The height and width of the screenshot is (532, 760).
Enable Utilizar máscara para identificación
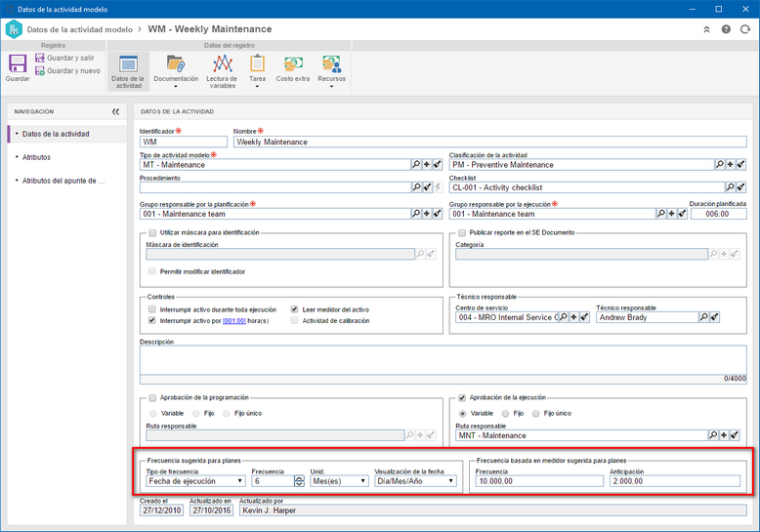(152, 232)
